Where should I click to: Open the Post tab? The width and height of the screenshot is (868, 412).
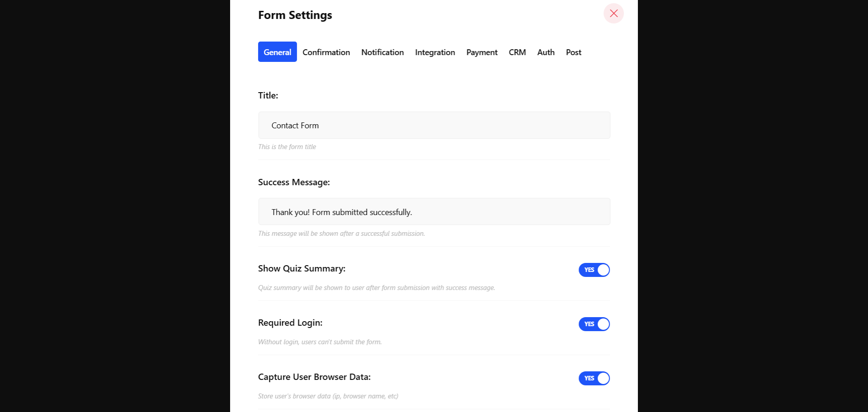point(574,52)
